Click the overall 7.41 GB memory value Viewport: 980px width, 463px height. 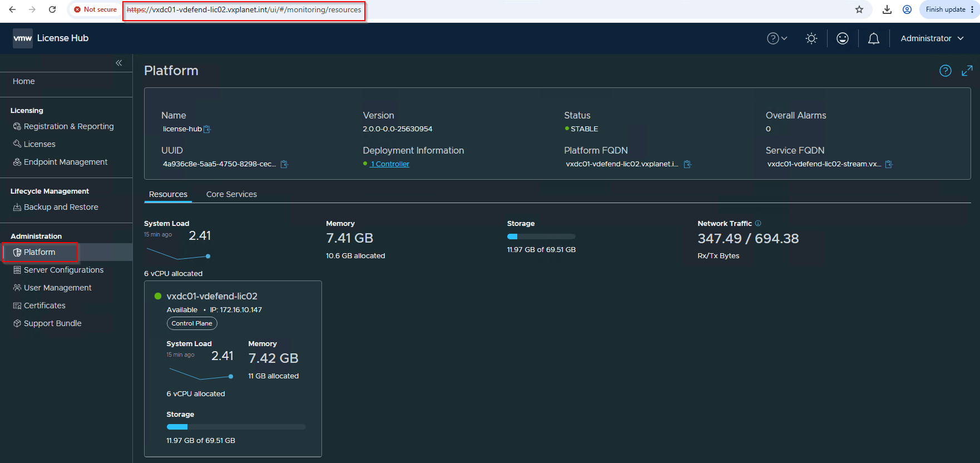tap(350, 238)
